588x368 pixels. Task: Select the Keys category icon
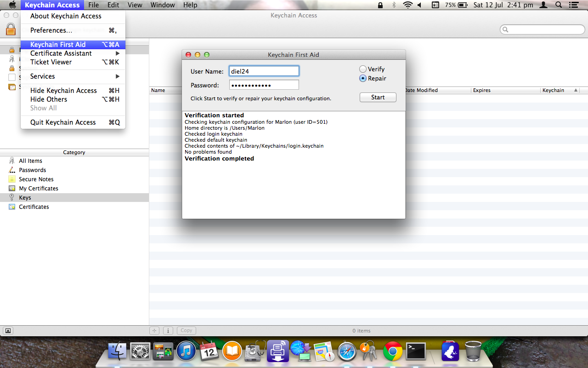coord(12,197)
